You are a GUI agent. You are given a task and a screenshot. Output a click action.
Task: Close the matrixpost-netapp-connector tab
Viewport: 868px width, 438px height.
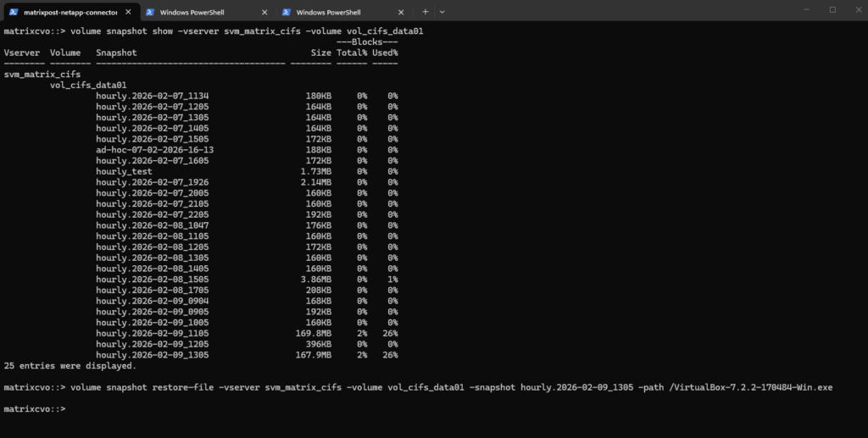point(129,12)
